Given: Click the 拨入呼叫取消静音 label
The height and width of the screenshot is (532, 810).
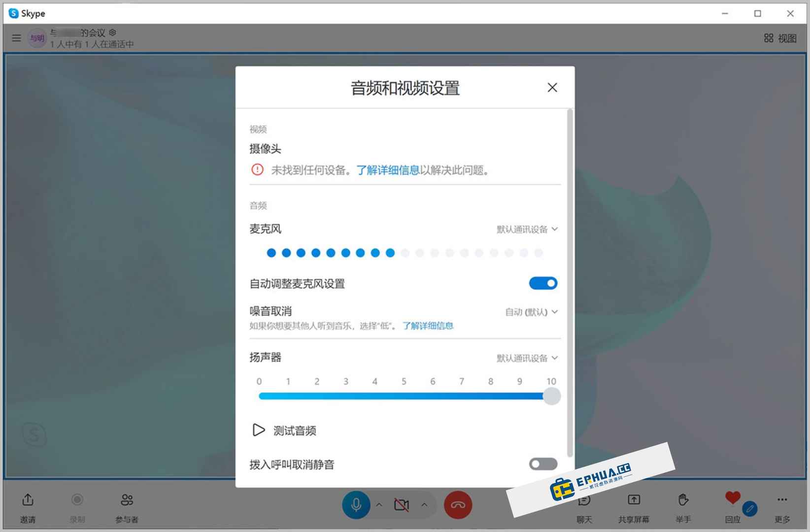Looking at the screenshot, I should (x=292, y=465).
